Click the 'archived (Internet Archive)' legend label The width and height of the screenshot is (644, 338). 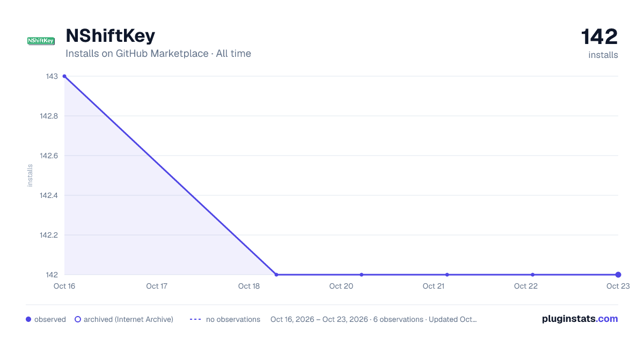click(128, 319)
